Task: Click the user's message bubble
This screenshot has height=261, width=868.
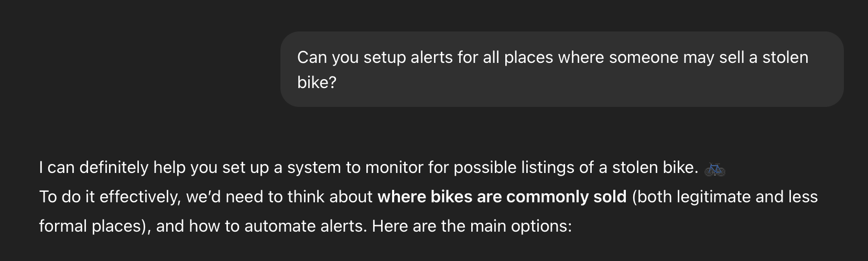Action: pyautogui.click(x=561, y=69)
